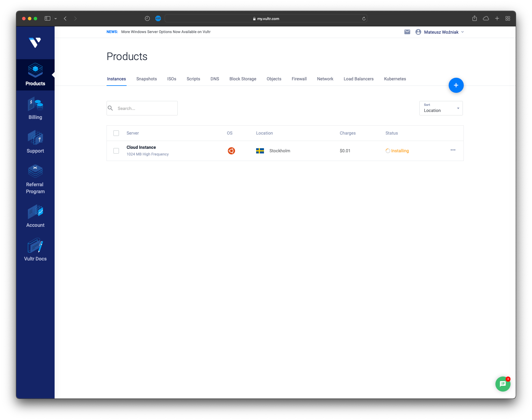The width and height of the screenshot is (532, 420).
Task: Tick the Cloud Instance row checkbox
Action: (116, 151)
